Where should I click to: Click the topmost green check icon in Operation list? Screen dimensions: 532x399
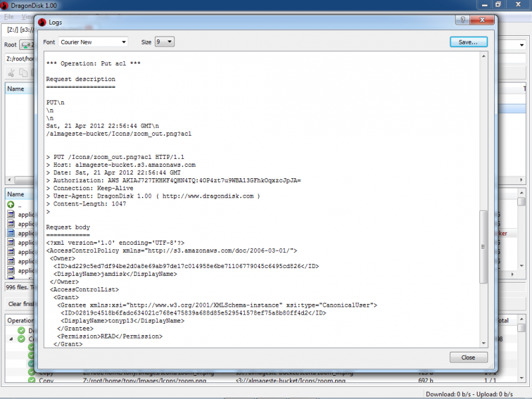tap(21, 330)
